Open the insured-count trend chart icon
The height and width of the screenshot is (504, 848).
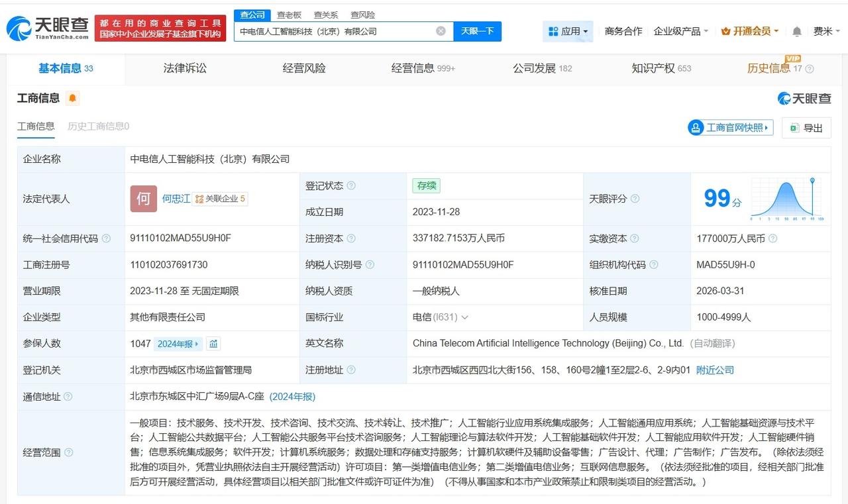click(x=213, y=344)
